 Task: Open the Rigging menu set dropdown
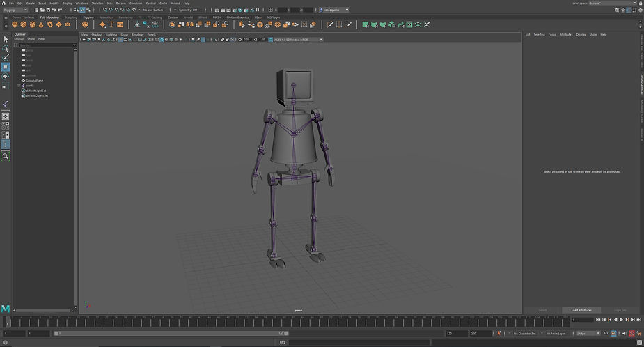[15, 10]
